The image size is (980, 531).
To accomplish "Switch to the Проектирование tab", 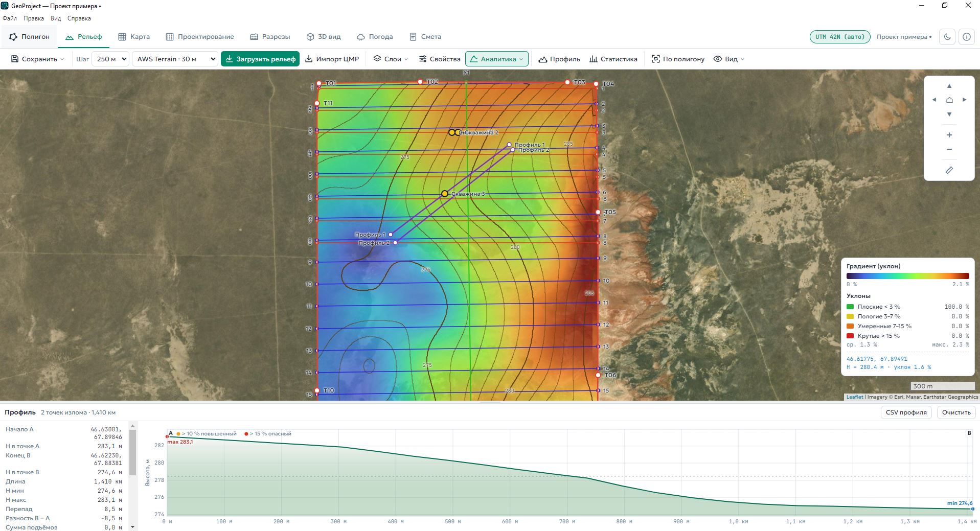I will click(x=200, y=37).
